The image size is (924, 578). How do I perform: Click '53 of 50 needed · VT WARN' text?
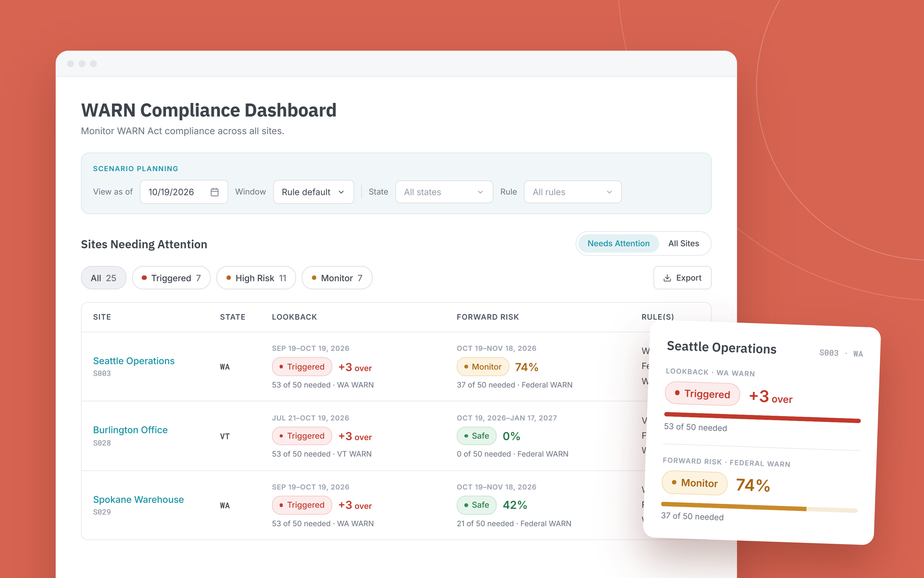(322, 454)
